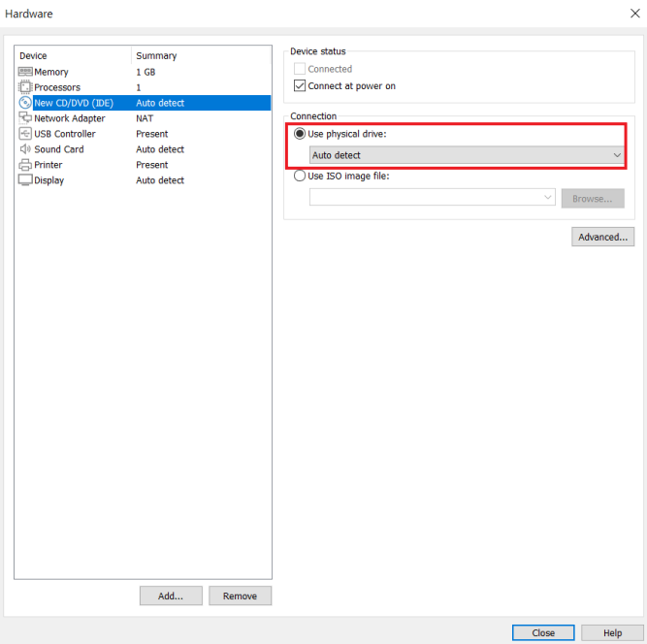Click the 1 GB memory summary
The width and height of the screenshot is (647, 644).
146,72
